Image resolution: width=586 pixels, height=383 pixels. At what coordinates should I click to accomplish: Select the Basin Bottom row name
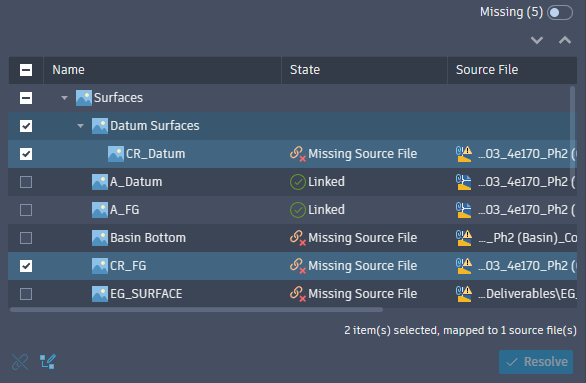[x=148, y=238]
